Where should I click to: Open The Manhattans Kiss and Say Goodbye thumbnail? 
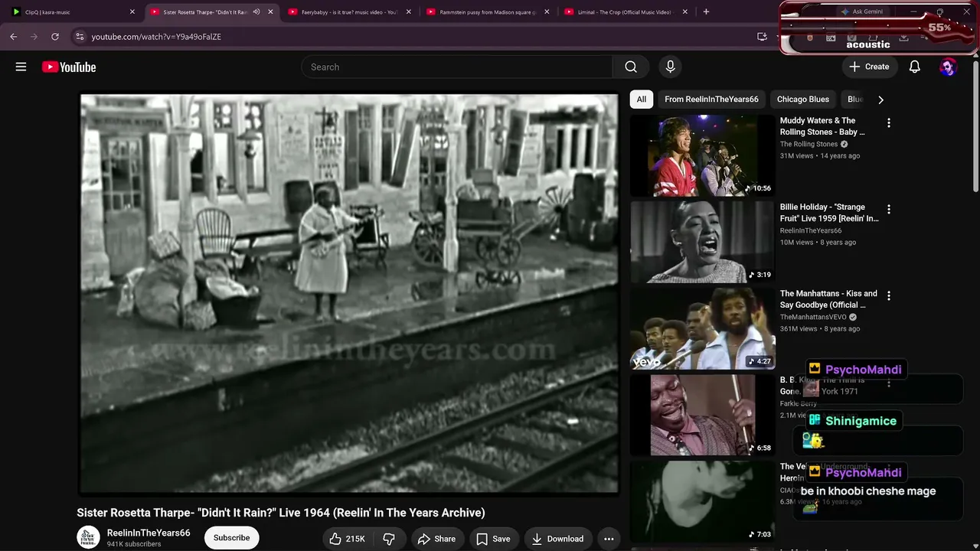point(702,328)
